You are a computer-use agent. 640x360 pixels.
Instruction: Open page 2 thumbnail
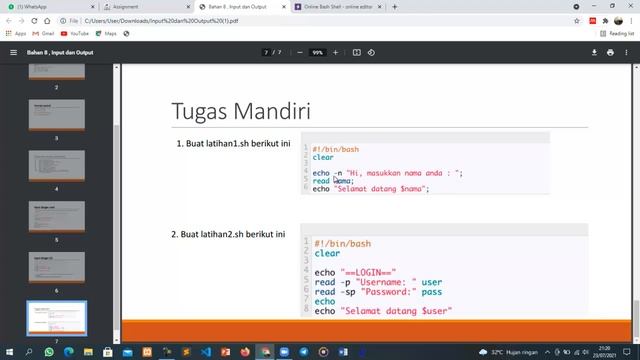[x=57, y=71]
